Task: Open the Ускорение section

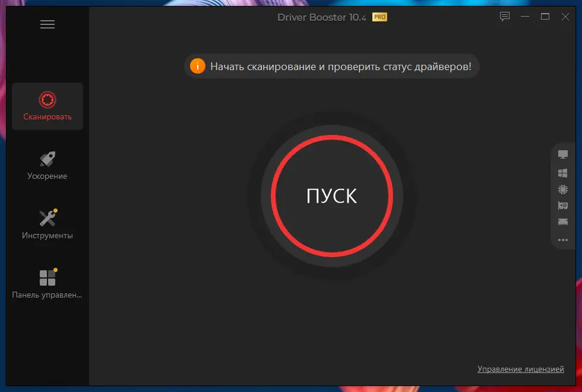Action: point(48,166)
